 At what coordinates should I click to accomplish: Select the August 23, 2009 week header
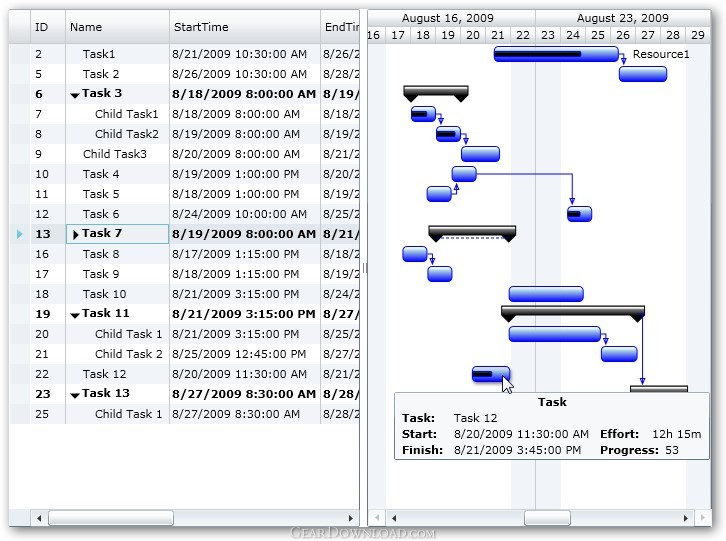622,18
